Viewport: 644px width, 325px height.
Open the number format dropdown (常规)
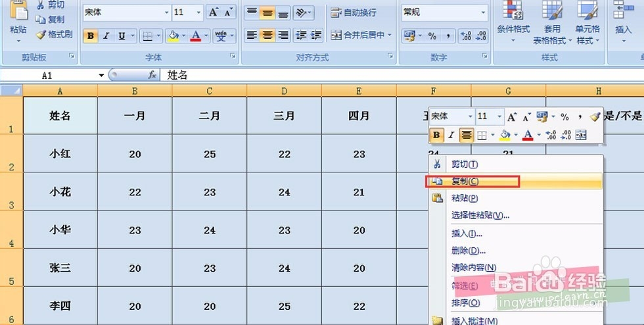tap(483, 12)
